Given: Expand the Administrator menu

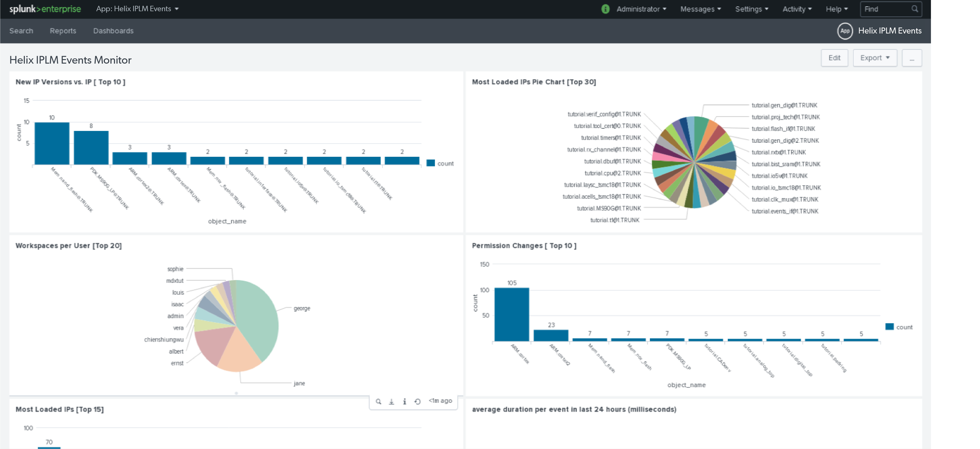Looking at the screenshot, I should 641,9.
